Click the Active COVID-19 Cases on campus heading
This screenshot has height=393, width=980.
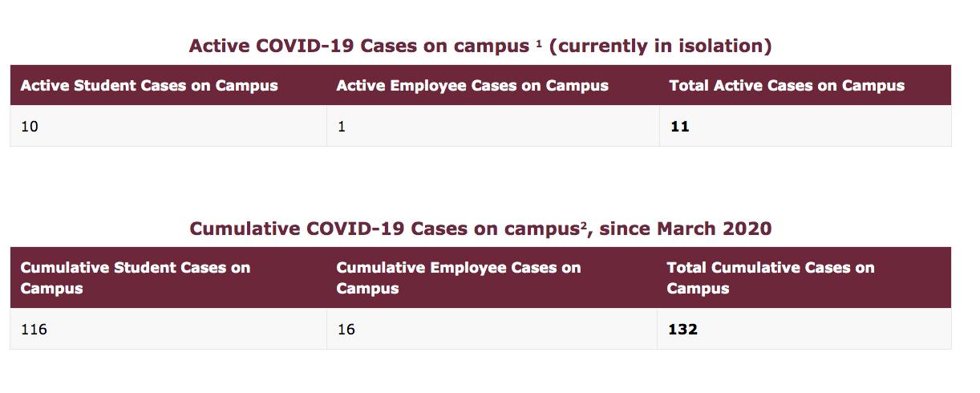click(358, 47)
